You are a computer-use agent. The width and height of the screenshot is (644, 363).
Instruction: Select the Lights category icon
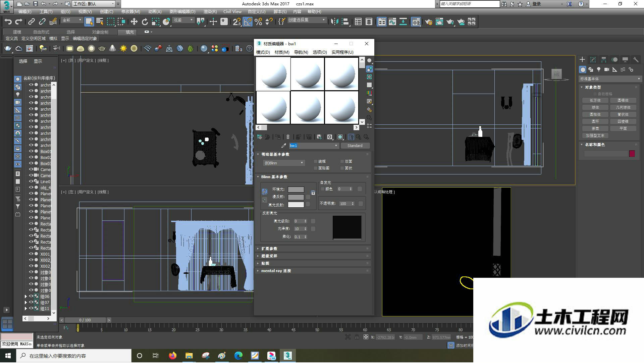[x=599, y=69]
